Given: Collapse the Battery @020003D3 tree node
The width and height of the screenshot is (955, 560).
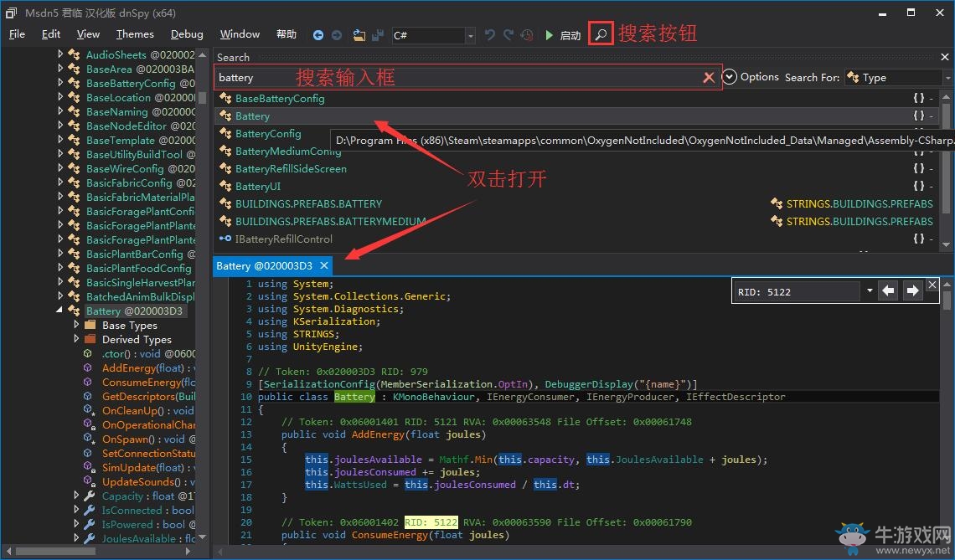Looking at the screenshot, I should click(59, 311).
